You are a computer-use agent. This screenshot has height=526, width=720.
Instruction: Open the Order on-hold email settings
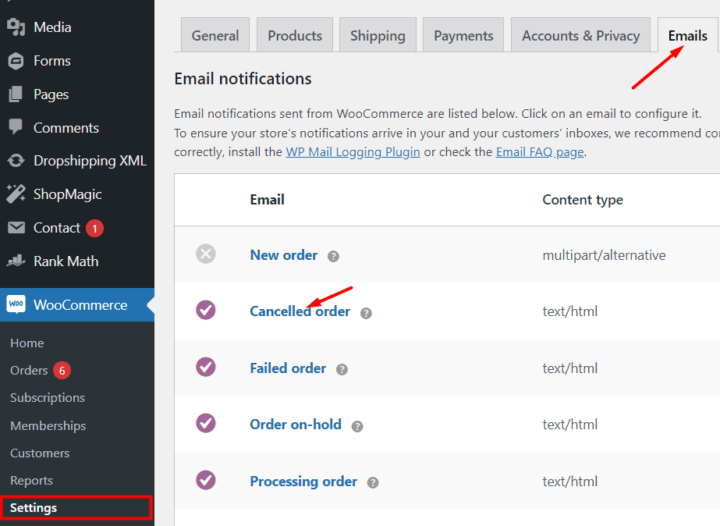296,425
